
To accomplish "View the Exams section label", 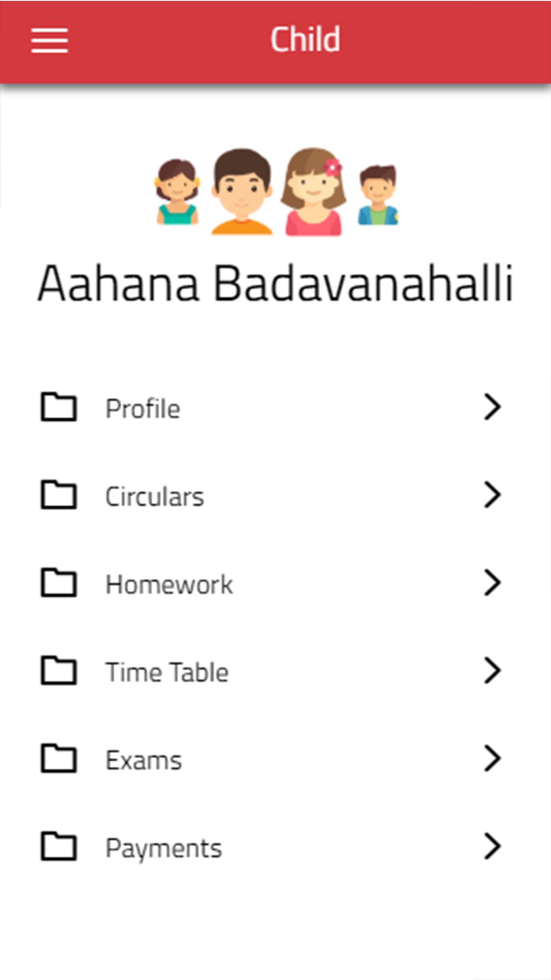I will pos(144,760).
